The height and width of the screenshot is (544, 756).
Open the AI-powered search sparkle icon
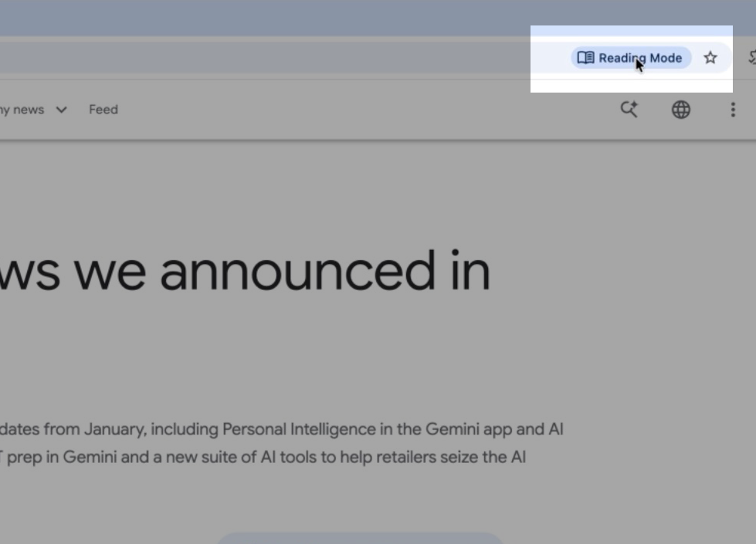tap(629, 109)
